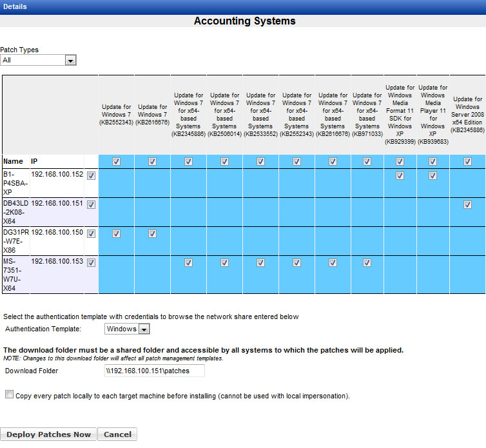The image size is (486, 448).
Task: Toggle header checkbox for x64 update KB2345886
Action: point(188,162)
